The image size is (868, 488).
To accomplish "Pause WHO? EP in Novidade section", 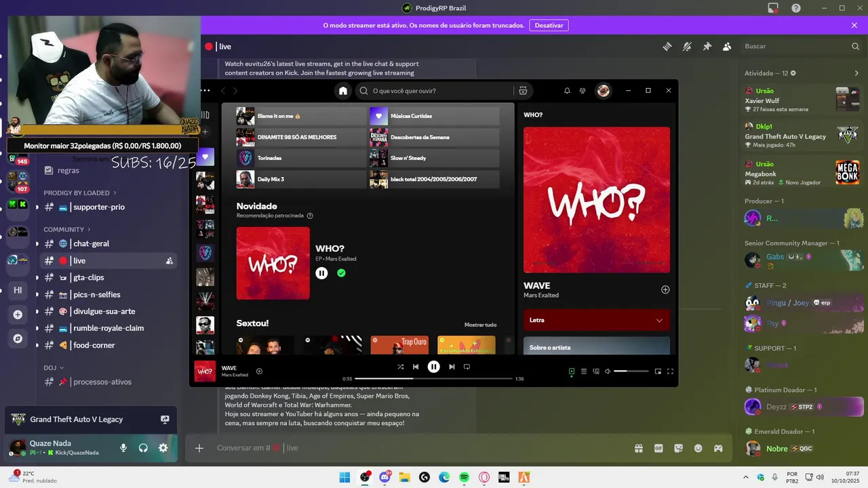I will [321, 272].
